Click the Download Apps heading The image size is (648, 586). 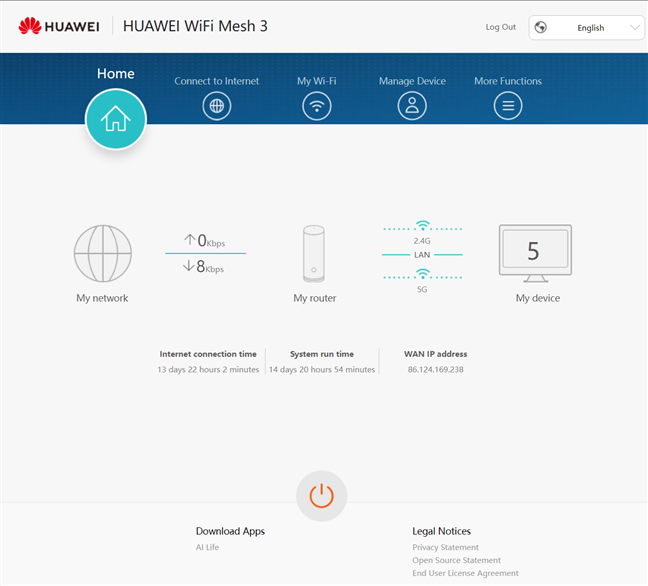click(230, 531)
